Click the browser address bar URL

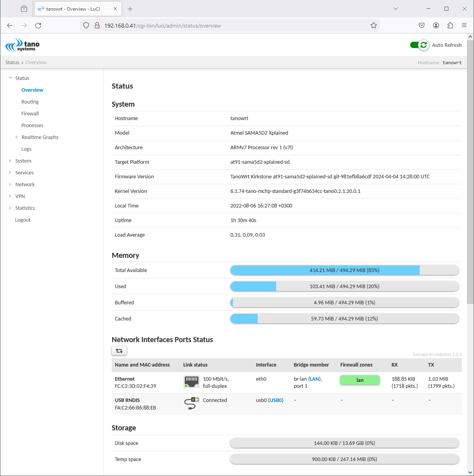coord(162,26)
